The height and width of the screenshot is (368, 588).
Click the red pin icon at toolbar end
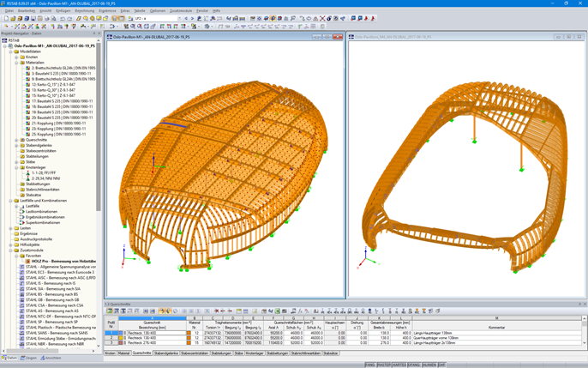tap(373, 18)
